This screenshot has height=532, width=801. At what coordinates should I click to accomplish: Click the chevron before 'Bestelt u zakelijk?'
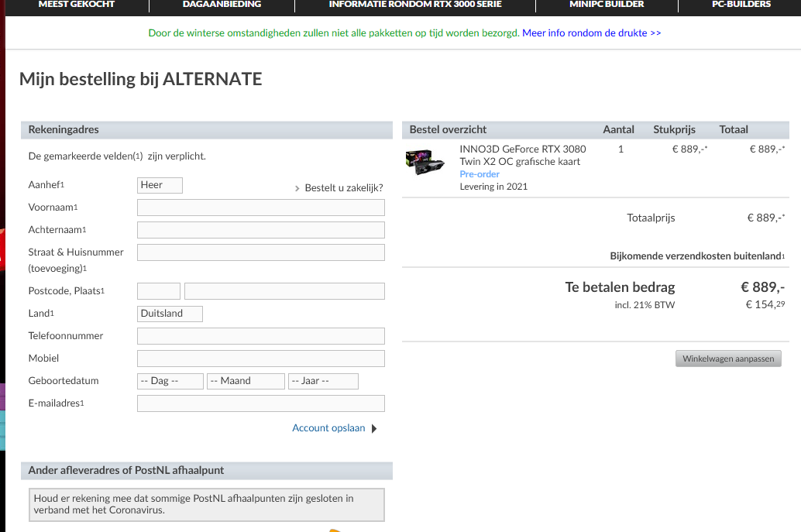(x=297, y=188)
